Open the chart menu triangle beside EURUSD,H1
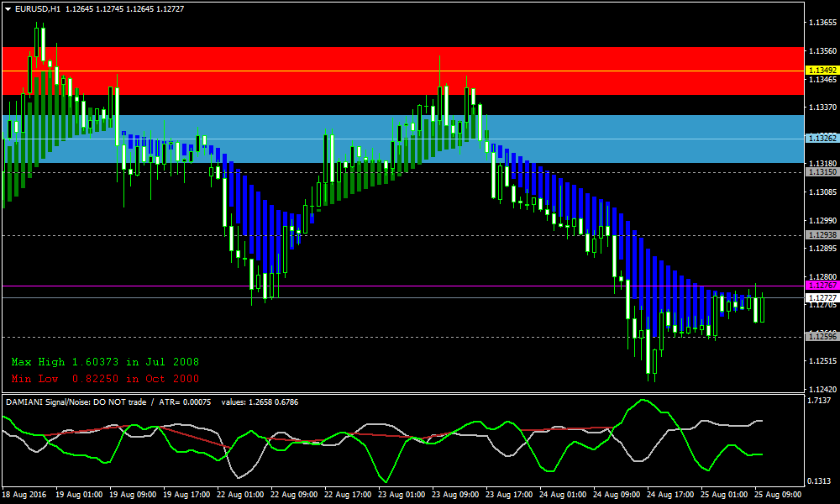The image size is (840, 504). 8,8
